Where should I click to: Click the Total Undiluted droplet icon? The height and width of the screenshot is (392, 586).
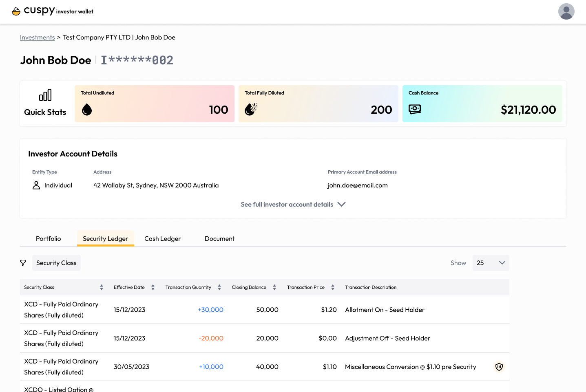[x=87, y=109]
